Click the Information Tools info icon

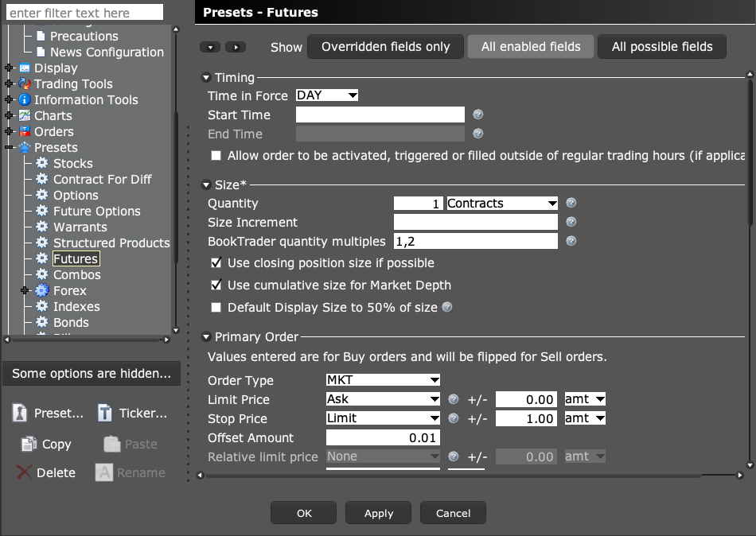click(x=25, y=99)
